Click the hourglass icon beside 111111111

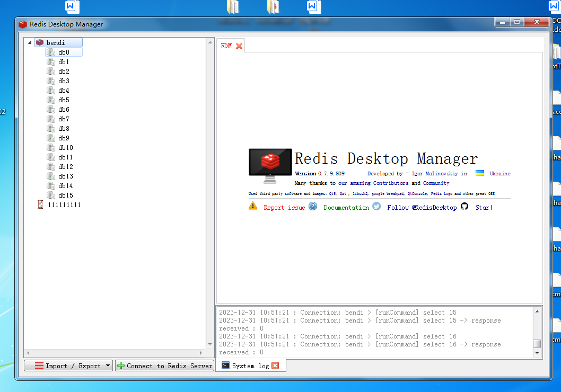[40, 205]
